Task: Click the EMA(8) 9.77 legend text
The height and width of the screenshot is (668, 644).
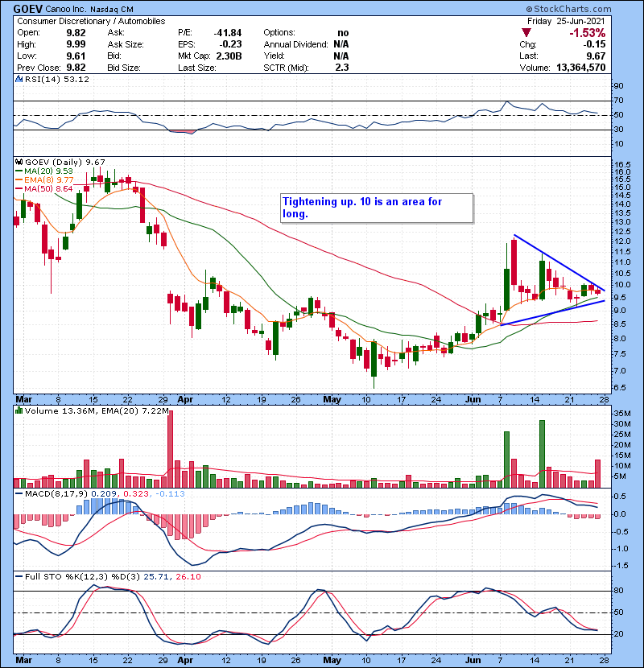Action: pyautogui.click(x=49, y=180)
